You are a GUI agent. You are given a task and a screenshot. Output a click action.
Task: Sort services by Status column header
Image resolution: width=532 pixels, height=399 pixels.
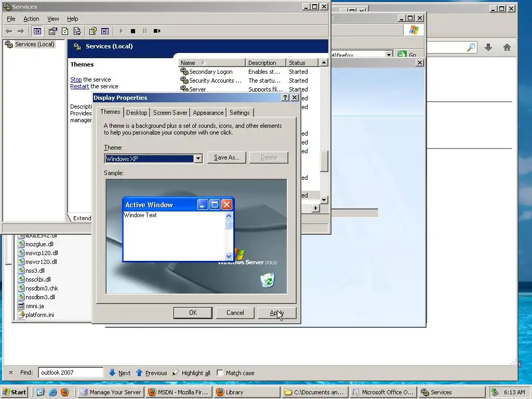click(302, 63)
